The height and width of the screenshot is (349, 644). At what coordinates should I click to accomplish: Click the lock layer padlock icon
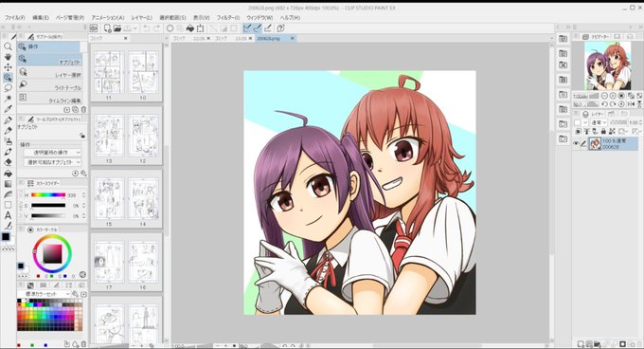[603, 131]
